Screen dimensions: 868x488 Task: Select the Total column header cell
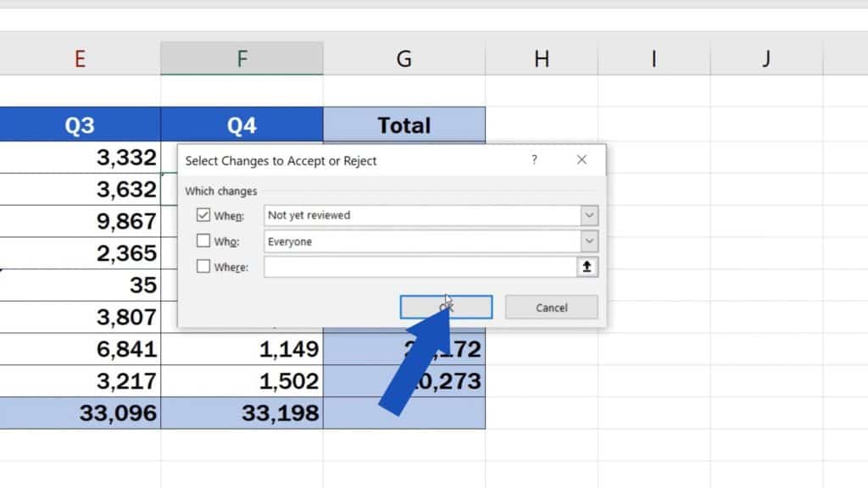pos(404,125)
